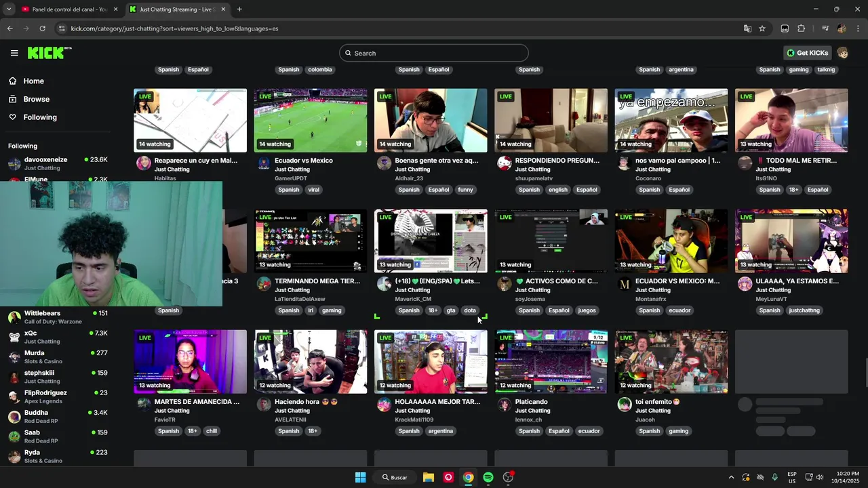Click the 'talknig' tag in the top row
The height and width of the screenshot is (488, 868).
[x=826, y=70]
